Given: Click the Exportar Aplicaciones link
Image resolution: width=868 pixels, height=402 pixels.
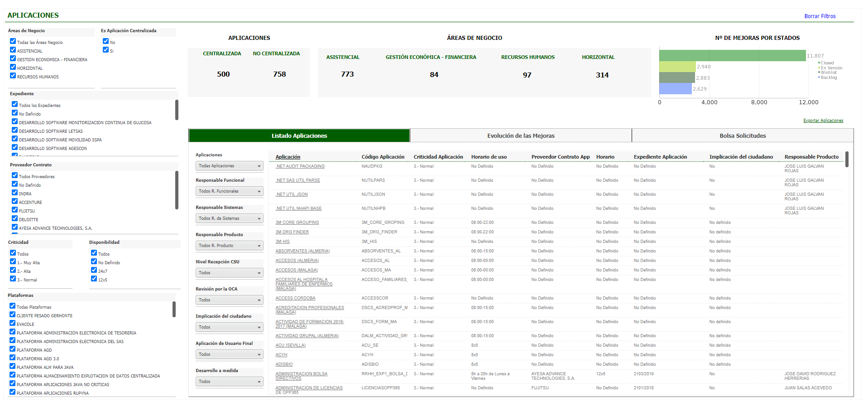Looking at the screenshot, I should 823,121.
